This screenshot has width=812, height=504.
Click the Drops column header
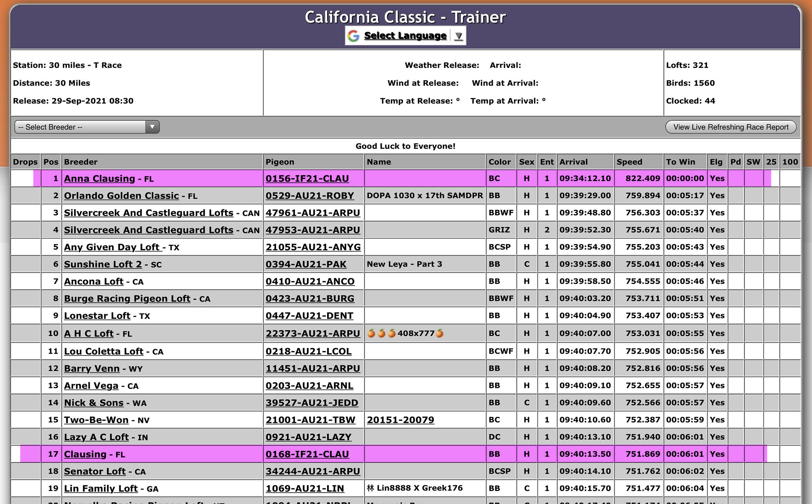tap(25, 162)
